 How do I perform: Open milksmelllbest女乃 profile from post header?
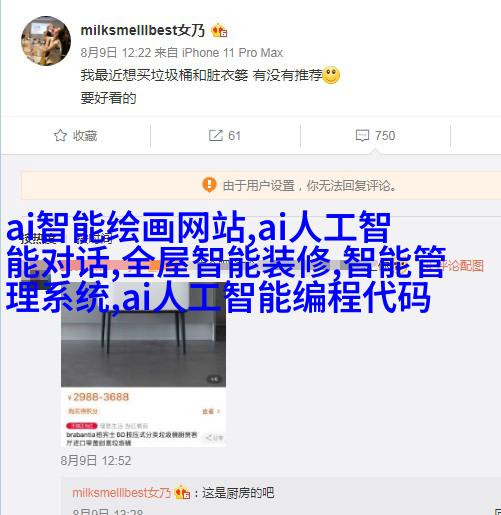[143, 30]
